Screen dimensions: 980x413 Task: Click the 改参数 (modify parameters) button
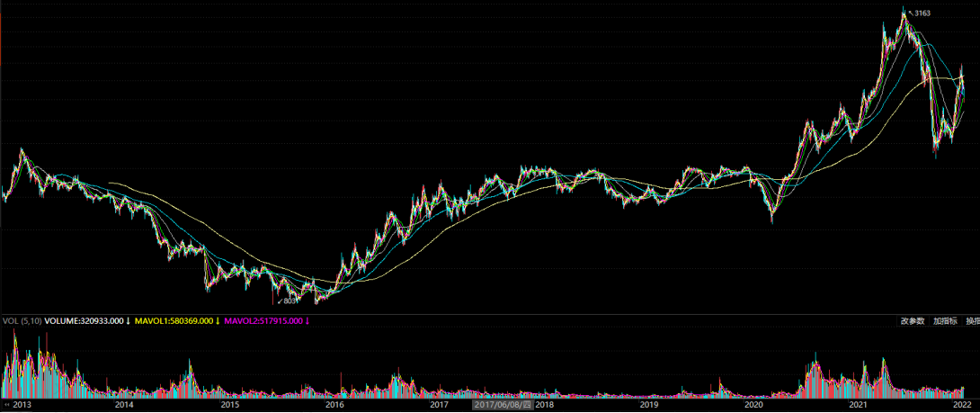[x=912, y=321]
